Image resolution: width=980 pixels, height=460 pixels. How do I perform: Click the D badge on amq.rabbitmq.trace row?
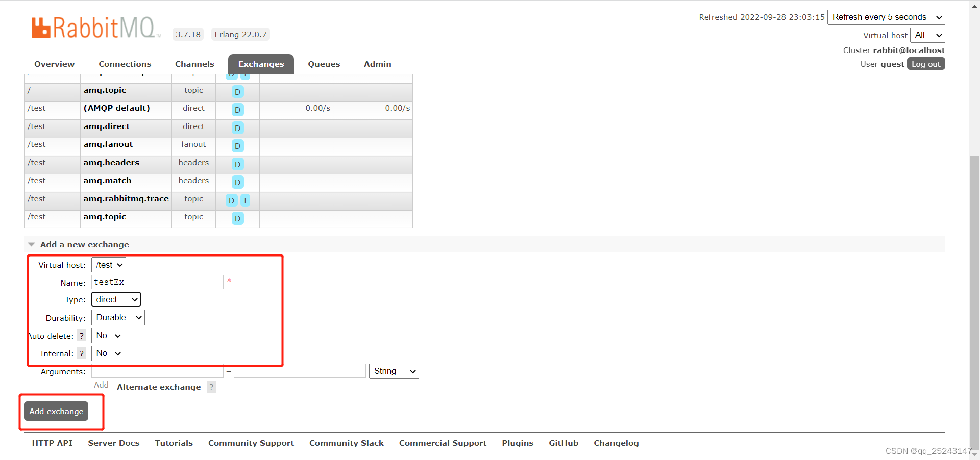tap(232, 200)
